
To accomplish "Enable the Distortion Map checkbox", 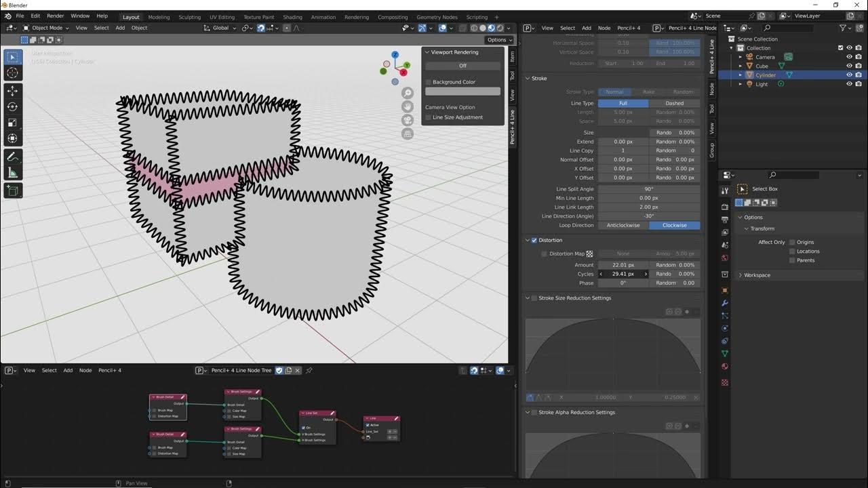I will 544,254.
